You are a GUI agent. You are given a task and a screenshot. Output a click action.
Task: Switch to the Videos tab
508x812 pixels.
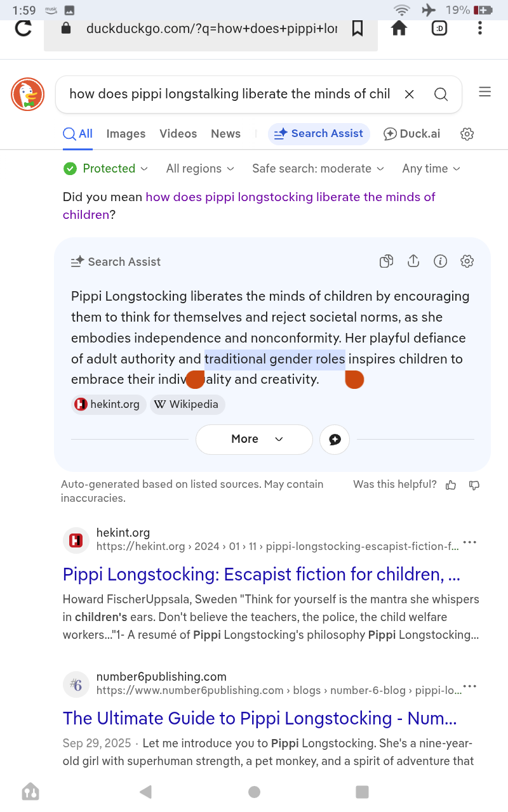coord(178,134)
